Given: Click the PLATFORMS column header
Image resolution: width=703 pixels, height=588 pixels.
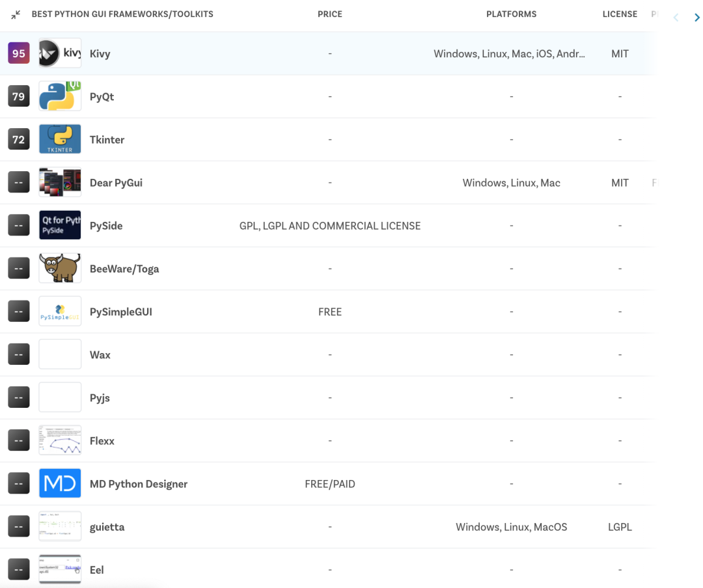Looking at the screenshot, I should click(512, 14).
